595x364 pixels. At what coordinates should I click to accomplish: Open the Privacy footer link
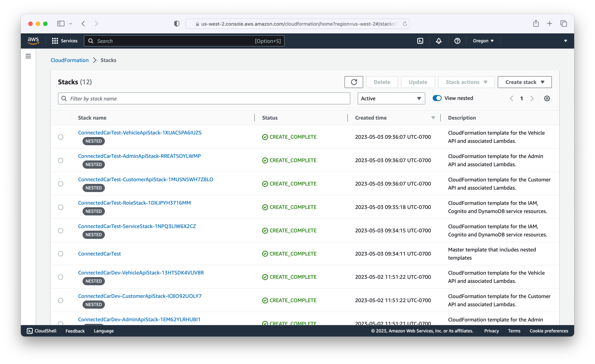[492, 331]
